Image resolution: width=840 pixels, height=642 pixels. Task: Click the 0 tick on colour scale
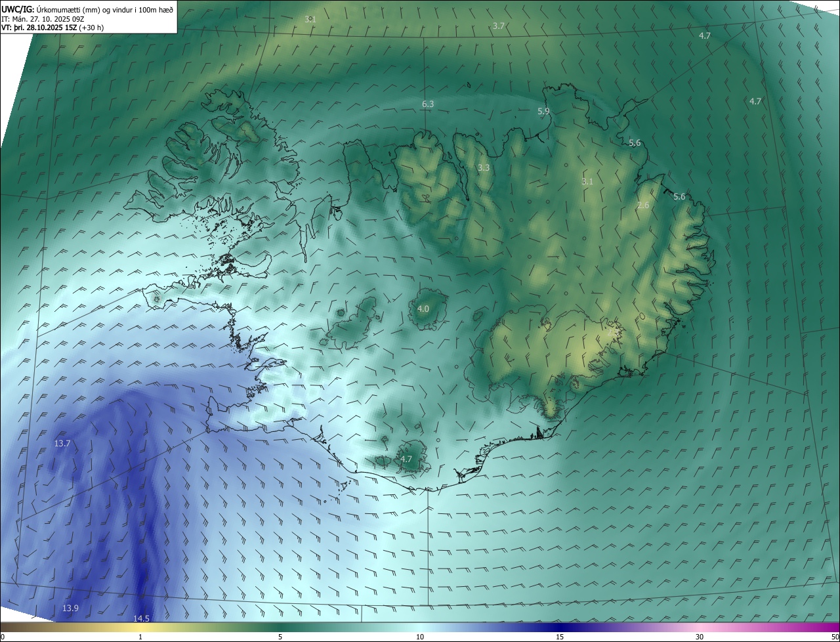pyautogui.click(x=3, y=637)
